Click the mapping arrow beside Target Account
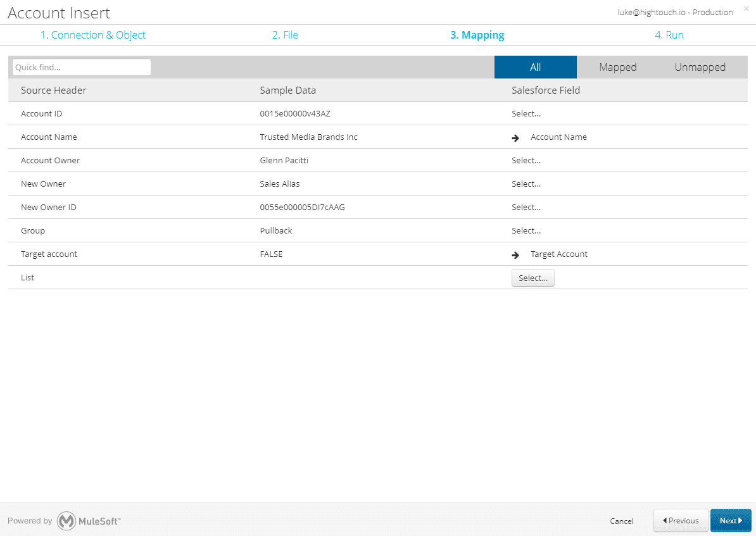 point(515,254)
